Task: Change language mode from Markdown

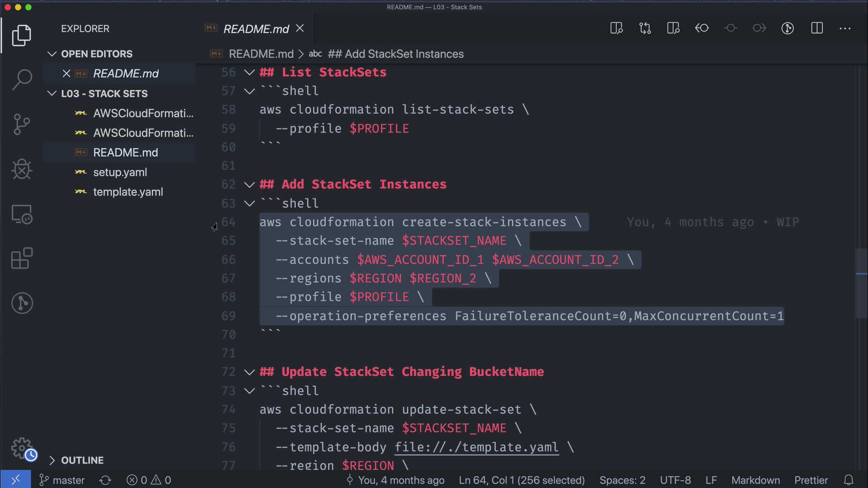Action: click(755, 480)
